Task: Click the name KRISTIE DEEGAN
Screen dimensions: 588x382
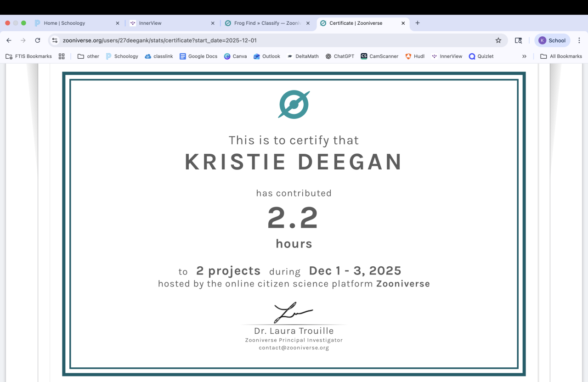Action: coord(294,162)
